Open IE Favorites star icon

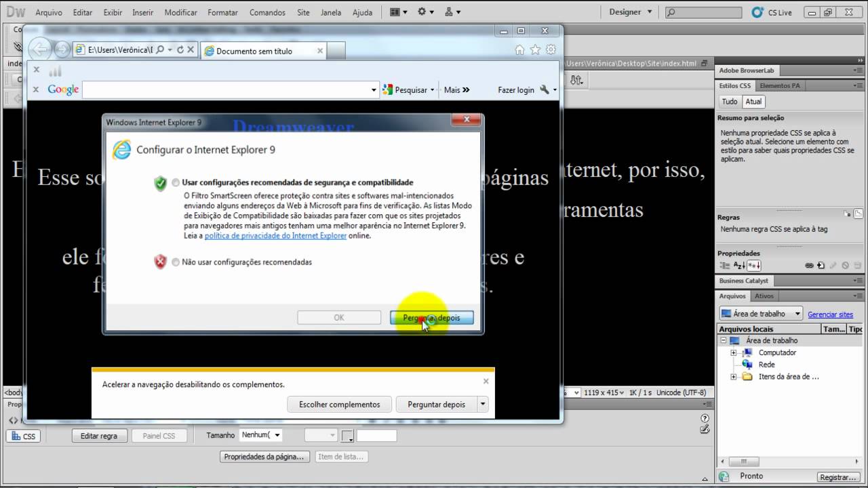535,49
